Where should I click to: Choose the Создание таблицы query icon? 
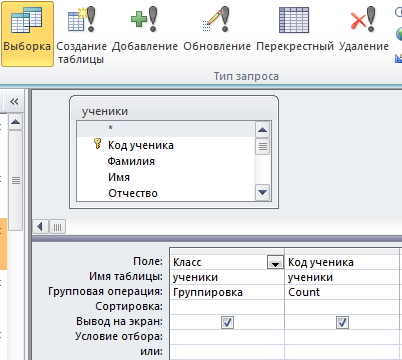(81, 33)
